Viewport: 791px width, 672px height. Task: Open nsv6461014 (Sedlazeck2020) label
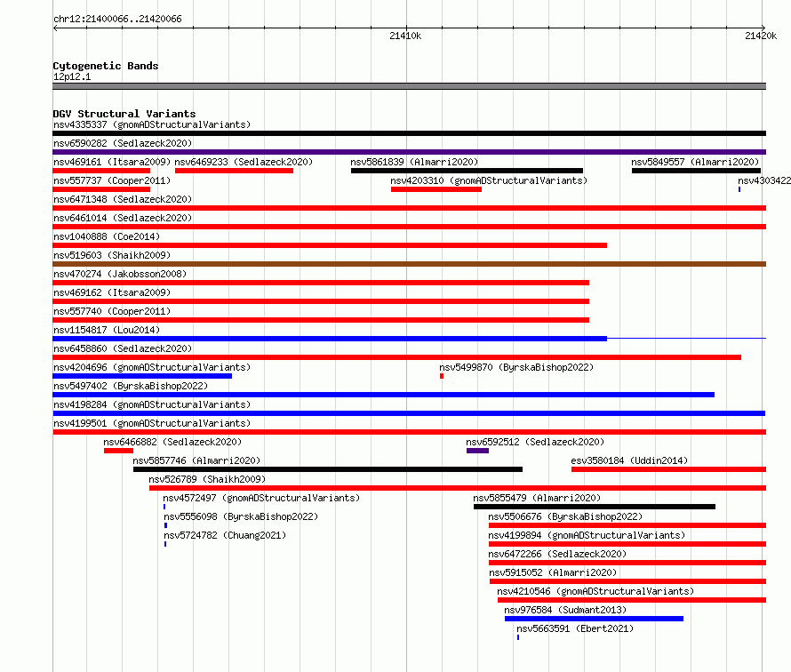pyautogui.click(x=123, y=218)
